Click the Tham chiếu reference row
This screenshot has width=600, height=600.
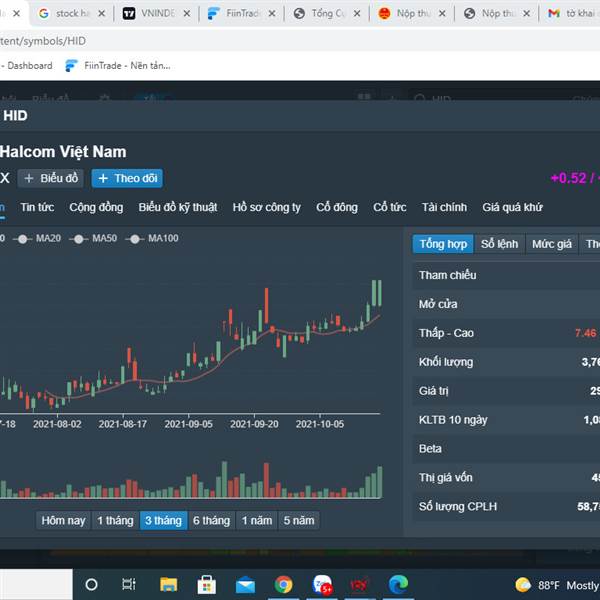(x=506, y=276)
